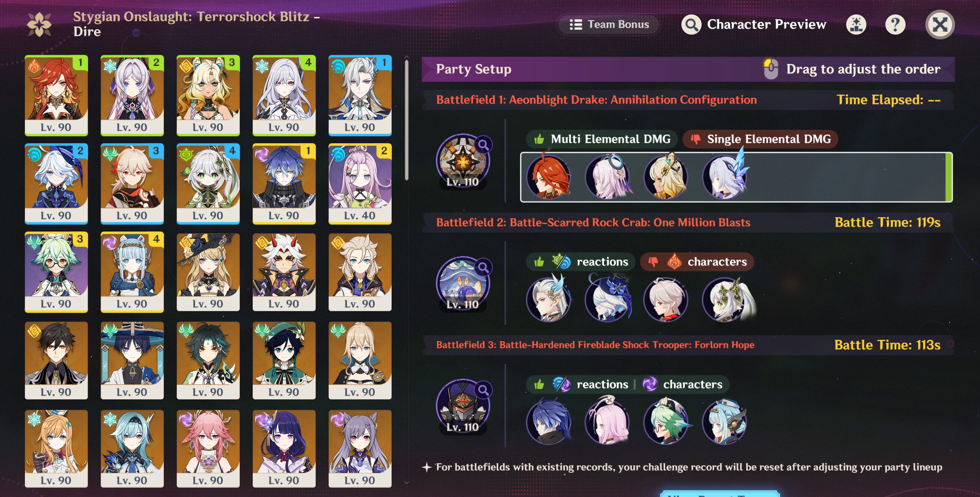Toggle Lv. 40 Hydro character card
980x497 pixels.
(x=360, y=184)
